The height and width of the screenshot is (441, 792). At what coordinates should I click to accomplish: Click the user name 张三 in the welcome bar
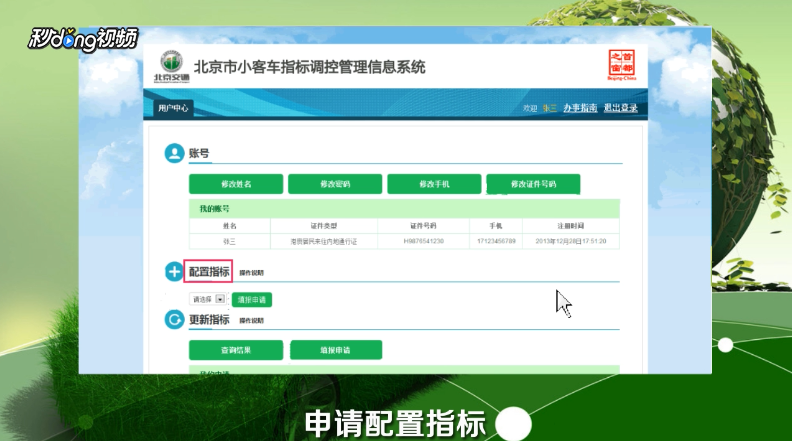pos(550,108)
